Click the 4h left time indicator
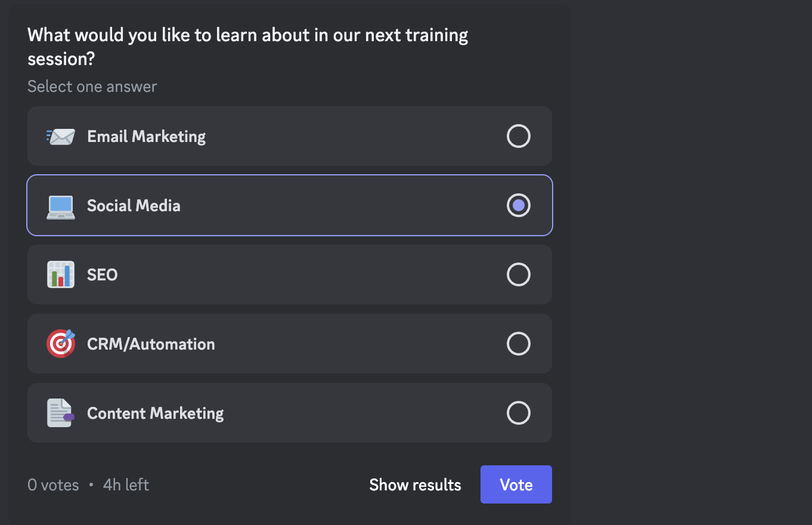 [125, 484]
